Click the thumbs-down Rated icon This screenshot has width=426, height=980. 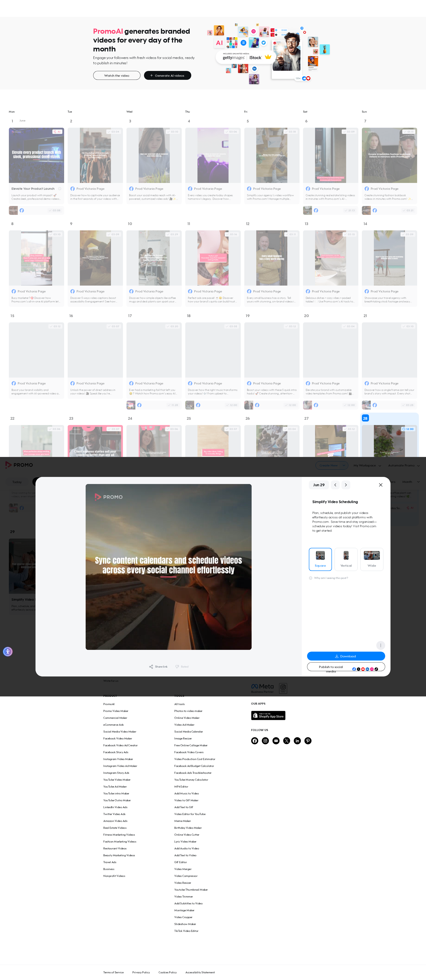coord(177,666)
